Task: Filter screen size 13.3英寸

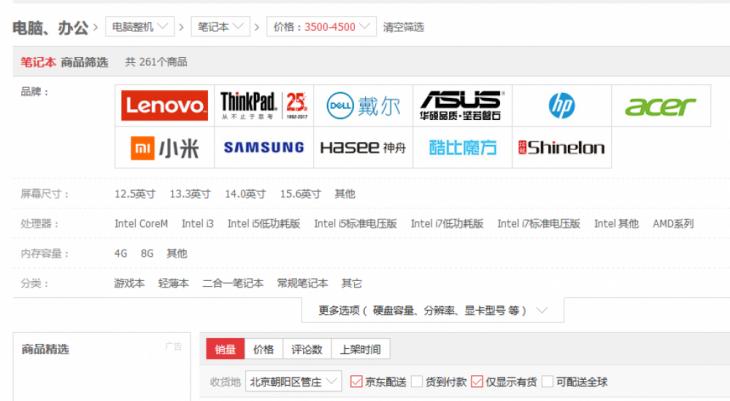Action: 190,194
